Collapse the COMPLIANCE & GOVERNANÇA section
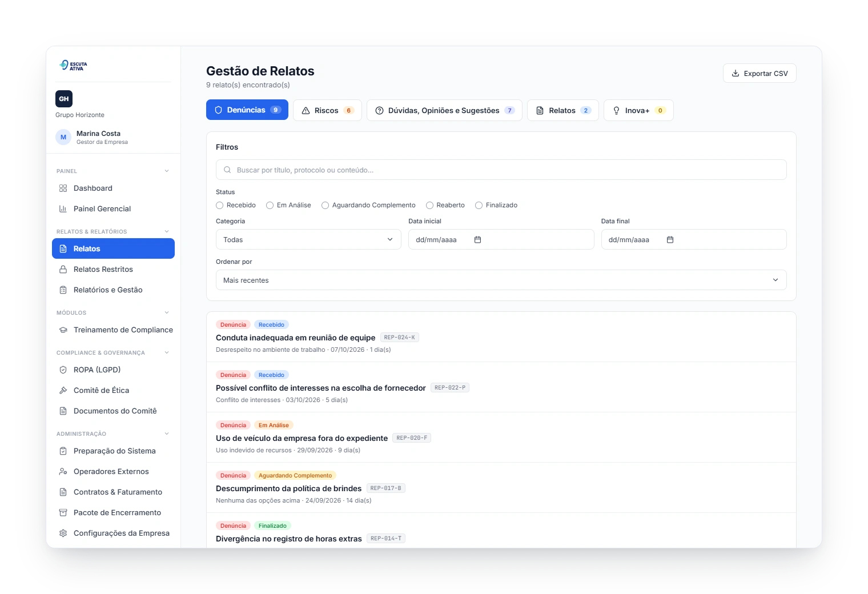 coord(167,353)
